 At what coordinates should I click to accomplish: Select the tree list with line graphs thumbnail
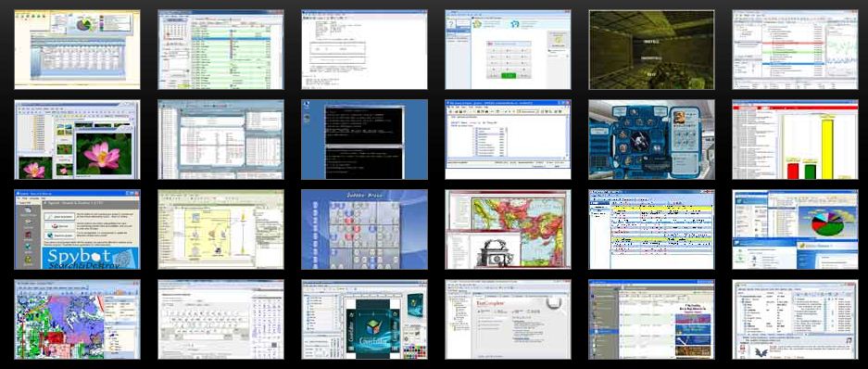click(x=796, y=49)
